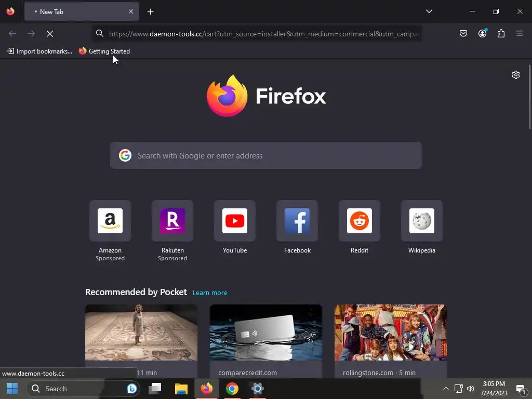The image size is (532, 399).
Task: Click the Search with Google box
Action: [x=265, y=155]
